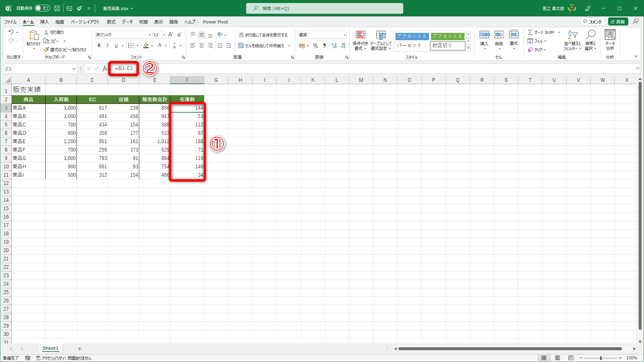Viewport: 644px width, 362px height.
Task: Switch to the Page Layout tab
Action: pyautogui.click(x=85, y=22)
